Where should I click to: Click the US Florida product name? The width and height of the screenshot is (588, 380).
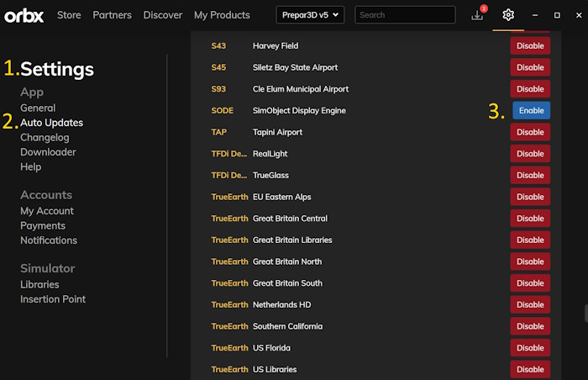pyautogui.click(x=271, y=348)
